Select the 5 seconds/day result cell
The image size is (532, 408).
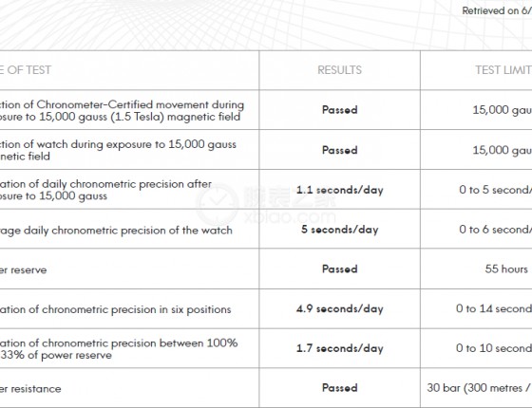tap(340, 230)
